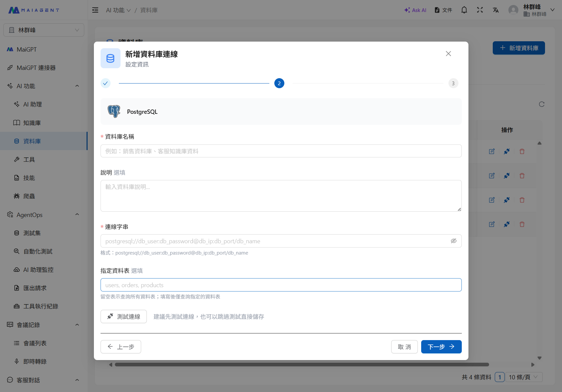Open the 10 條/頁 page size dropdown

(524, 377)
